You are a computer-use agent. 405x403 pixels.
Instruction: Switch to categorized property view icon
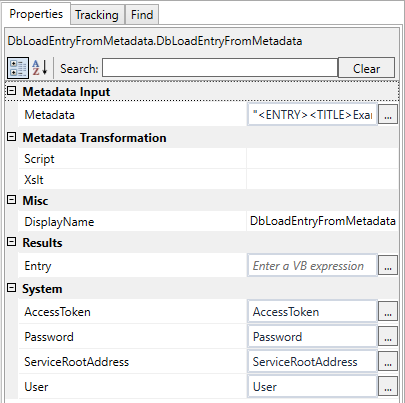click(x=18, y=68)
